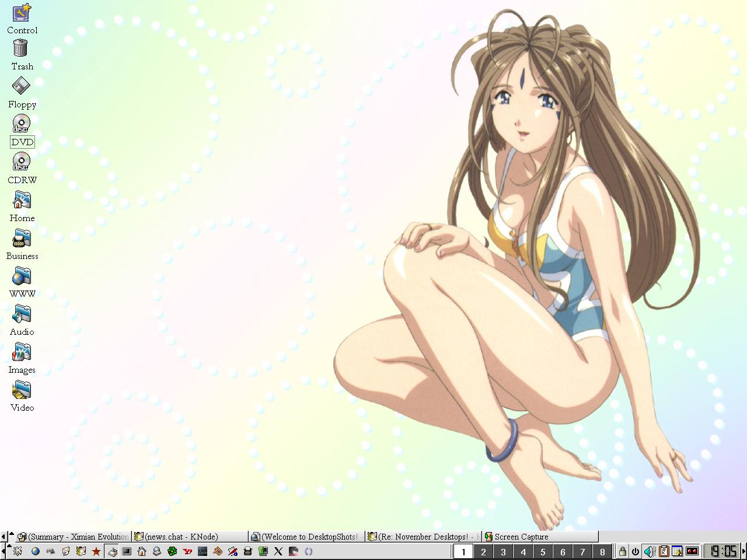Switch to virtual desktop 1
Image resolution: width=747 pixels, height=560 pixels.
pyautogui.click(x=463, y=551)
